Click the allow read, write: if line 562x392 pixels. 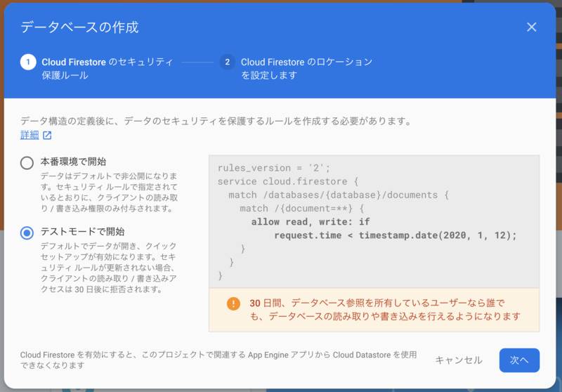tap(311, 222)
